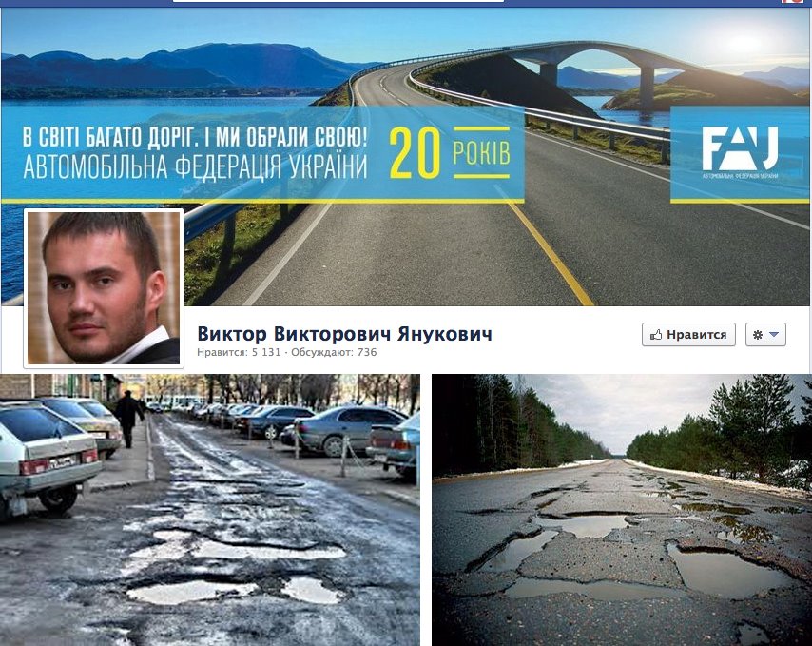Click the walking pedestrian in the left photo

pos(128,419)
